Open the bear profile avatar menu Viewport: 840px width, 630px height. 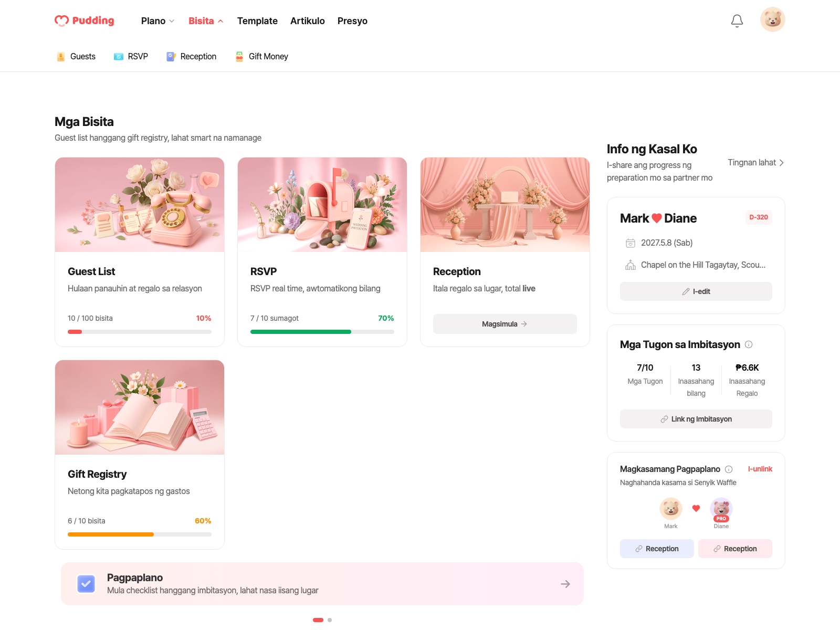[773, 19]
